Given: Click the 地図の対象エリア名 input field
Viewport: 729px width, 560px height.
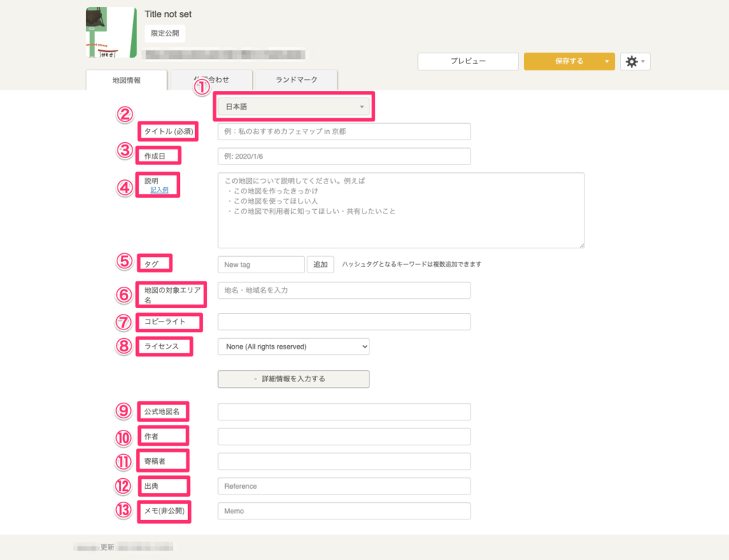Looking at the screenshot, I should click(344, 290).
